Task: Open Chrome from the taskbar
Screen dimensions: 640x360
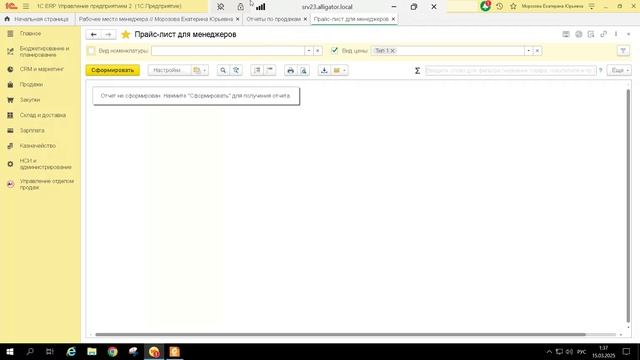Action: click(x=113, y=351)
